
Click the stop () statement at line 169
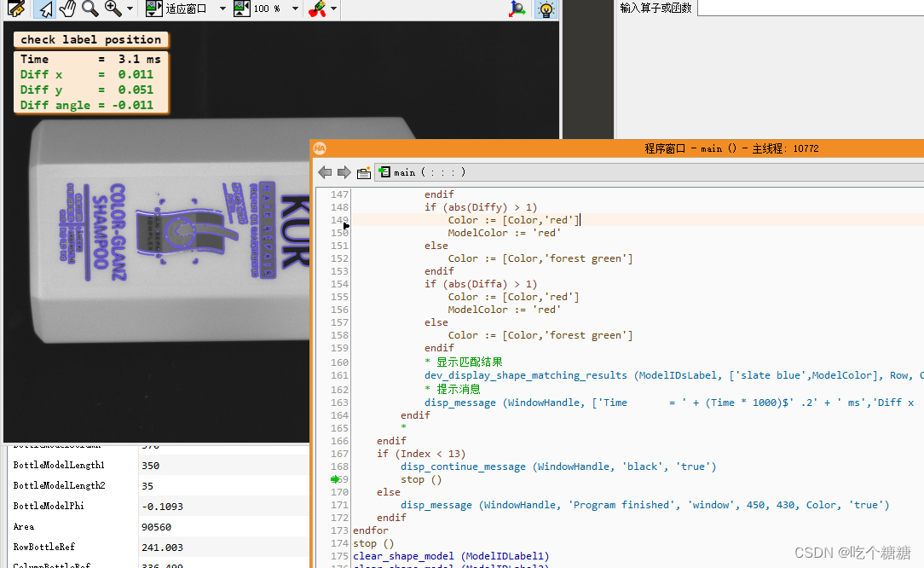tap(421, 479)
